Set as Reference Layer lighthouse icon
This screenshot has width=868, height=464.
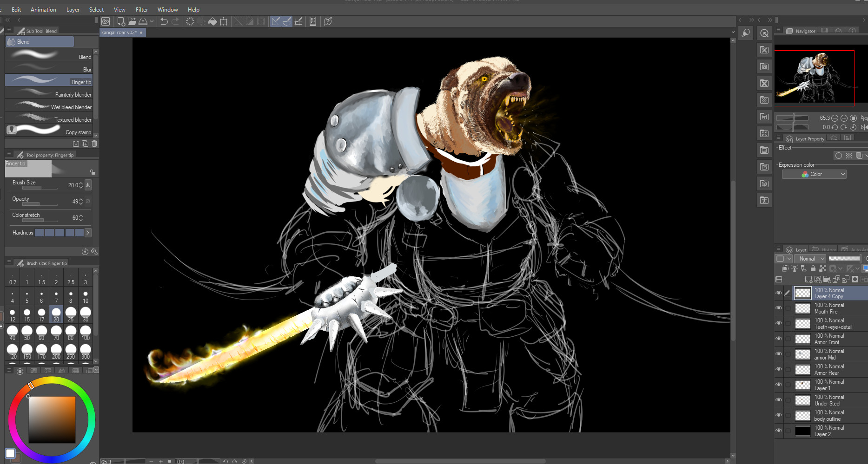(795, 268)
